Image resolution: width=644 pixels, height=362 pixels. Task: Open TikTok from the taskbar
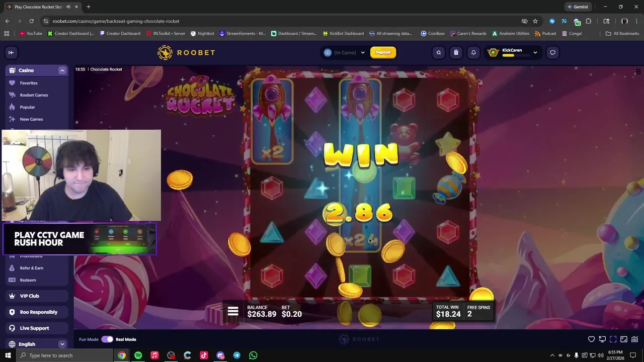click(x=204, y=355)
